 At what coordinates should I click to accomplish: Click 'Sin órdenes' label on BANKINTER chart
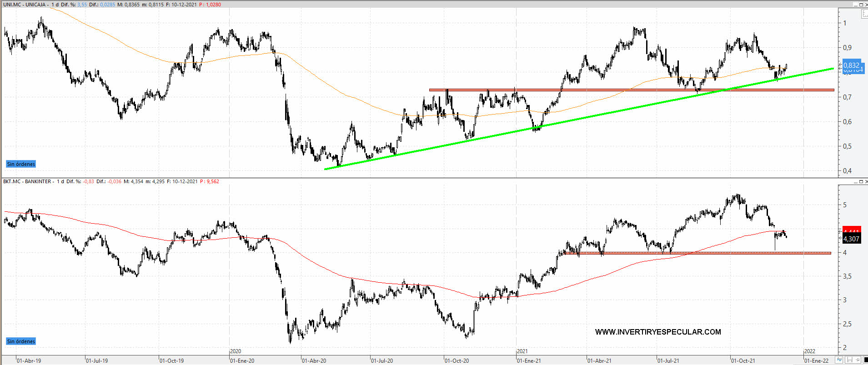click(21, 341)
